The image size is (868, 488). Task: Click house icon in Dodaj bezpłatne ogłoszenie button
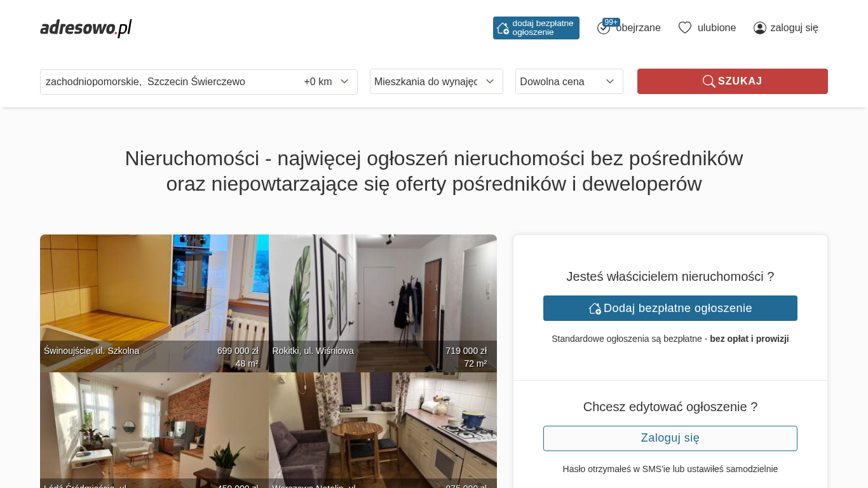(595, 308)
